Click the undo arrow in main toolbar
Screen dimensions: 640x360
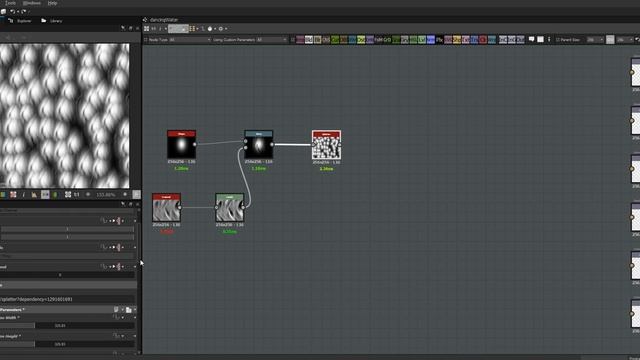[x=13, y=11]
